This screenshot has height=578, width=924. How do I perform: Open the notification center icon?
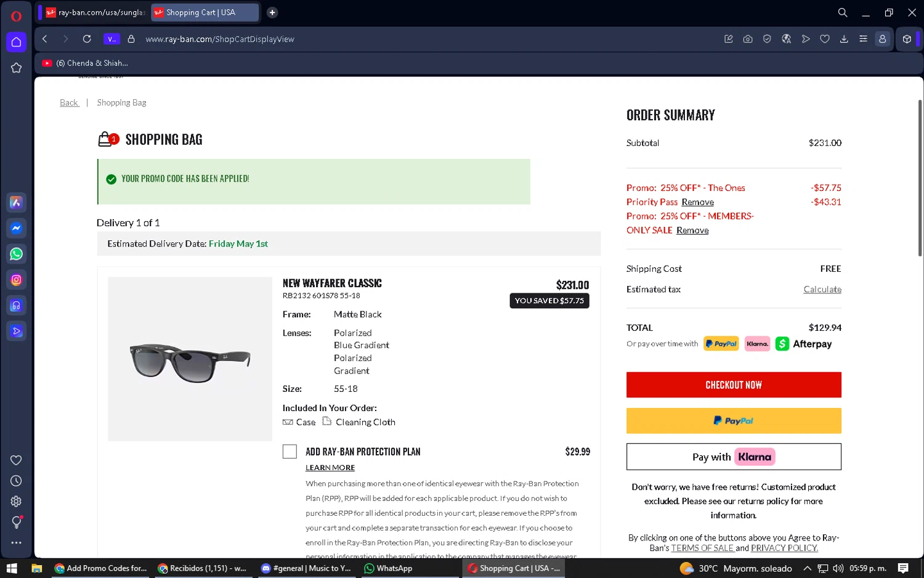point(903,568)
